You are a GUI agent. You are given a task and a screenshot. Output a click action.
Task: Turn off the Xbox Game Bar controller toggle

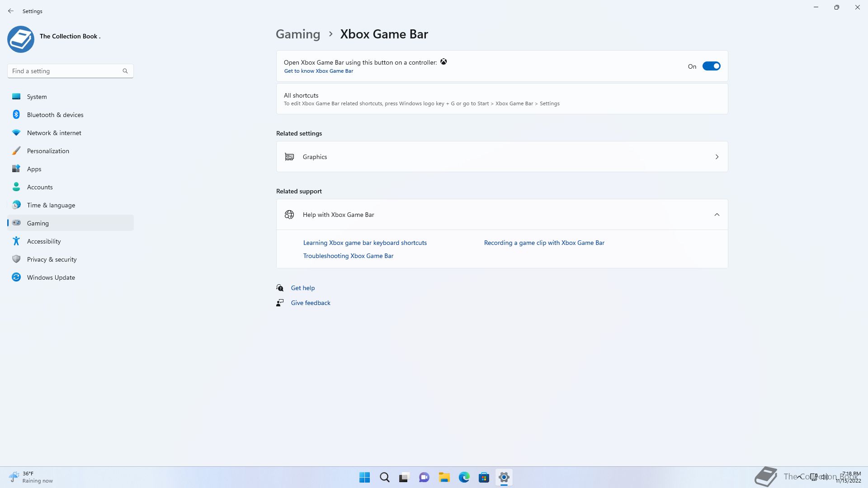pyautogui.click(x=711, y=66)
